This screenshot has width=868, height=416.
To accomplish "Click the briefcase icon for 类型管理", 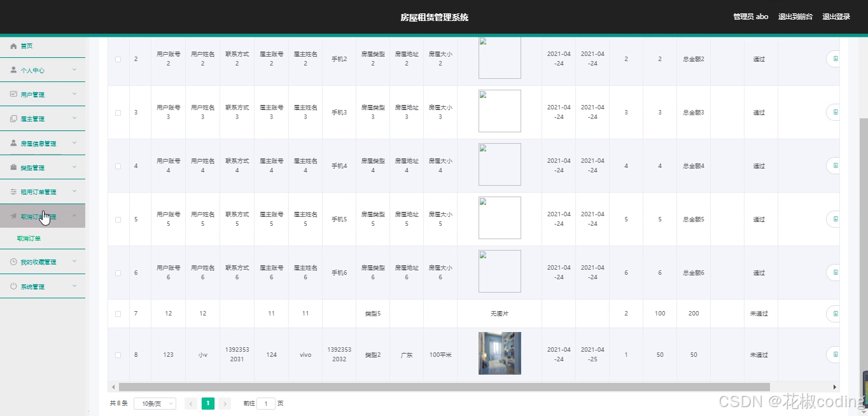I will click(x=13, y=167).
